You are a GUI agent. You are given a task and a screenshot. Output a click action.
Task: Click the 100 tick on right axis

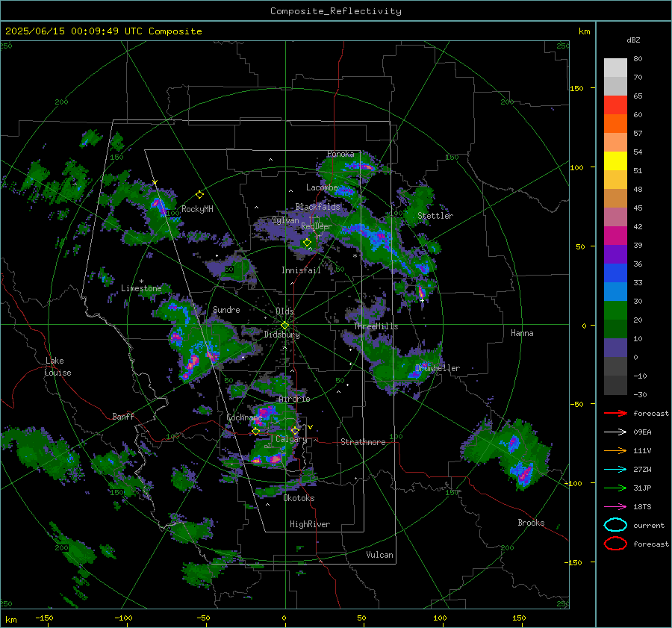pyautogui.click(x=576, y=167)
